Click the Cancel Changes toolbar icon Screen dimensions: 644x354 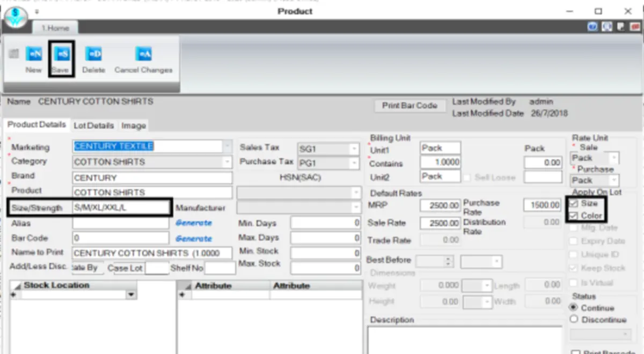[x=144, y=54]
